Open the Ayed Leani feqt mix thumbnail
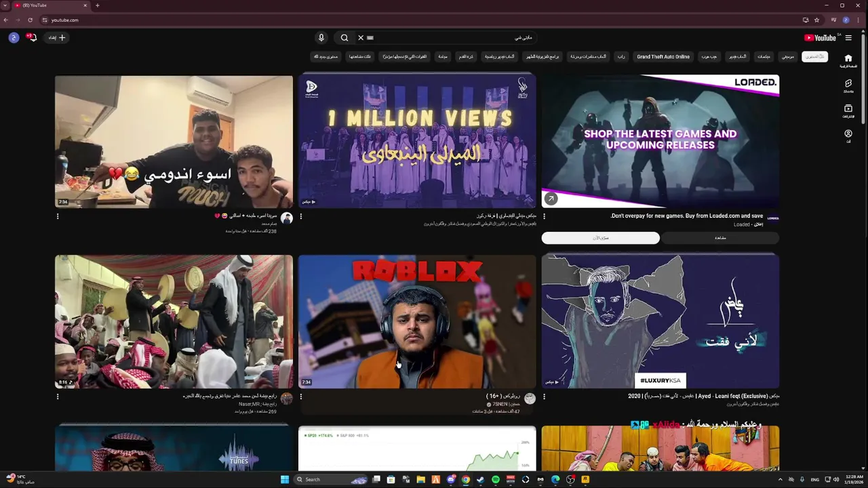This screenshot has height=488, width=868. click(x=660, y=321)
